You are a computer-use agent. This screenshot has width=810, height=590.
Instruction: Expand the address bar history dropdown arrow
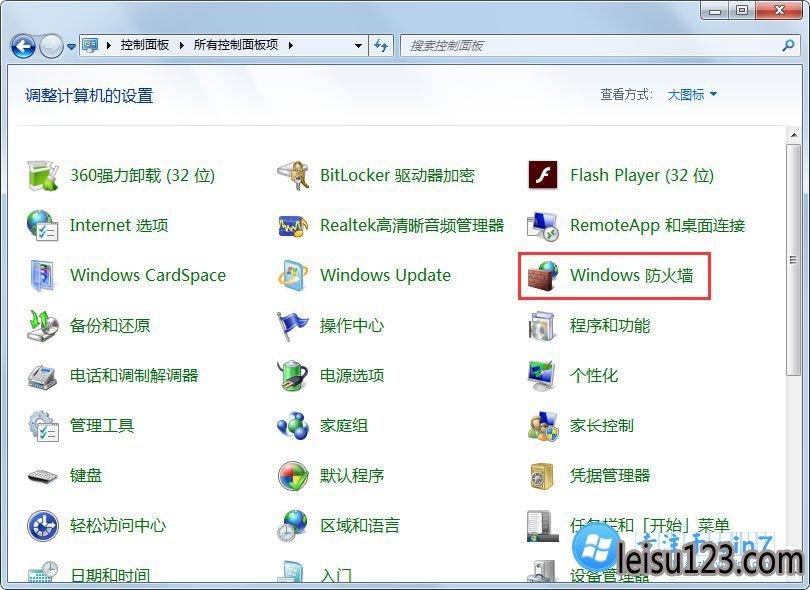coord(358,45)
